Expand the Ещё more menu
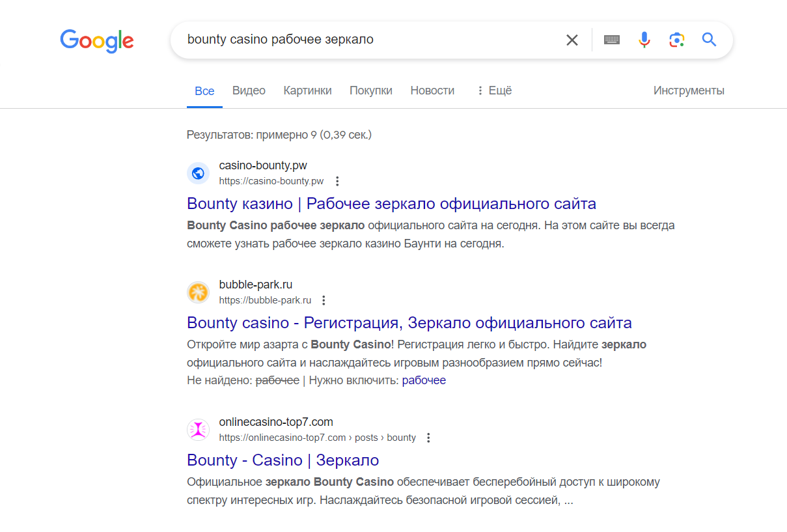This screenshot has height=532, width=787. pyautogui.click(x=494, y=91)
